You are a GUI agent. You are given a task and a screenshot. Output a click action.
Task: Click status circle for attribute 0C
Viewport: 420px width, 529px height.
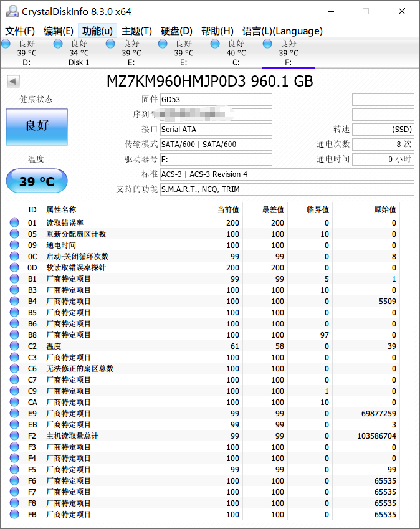(x=14, y=256)
